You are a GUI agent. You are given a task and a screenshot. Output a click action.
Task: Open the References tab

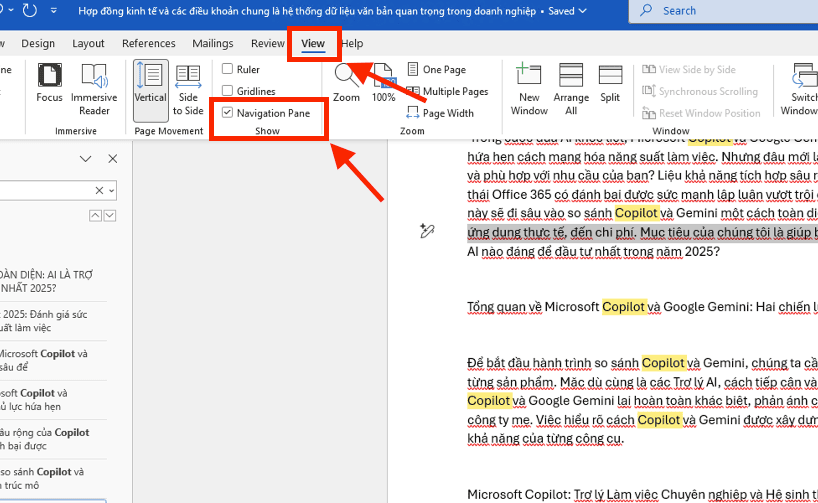click(149, 43)
